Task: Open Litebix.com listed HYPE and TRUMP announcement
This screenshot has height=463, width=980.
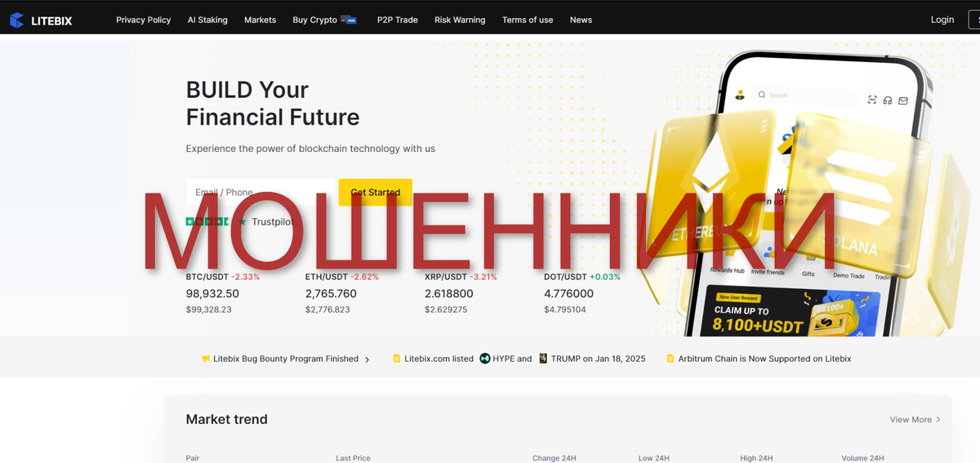Action: coord(519,358)
